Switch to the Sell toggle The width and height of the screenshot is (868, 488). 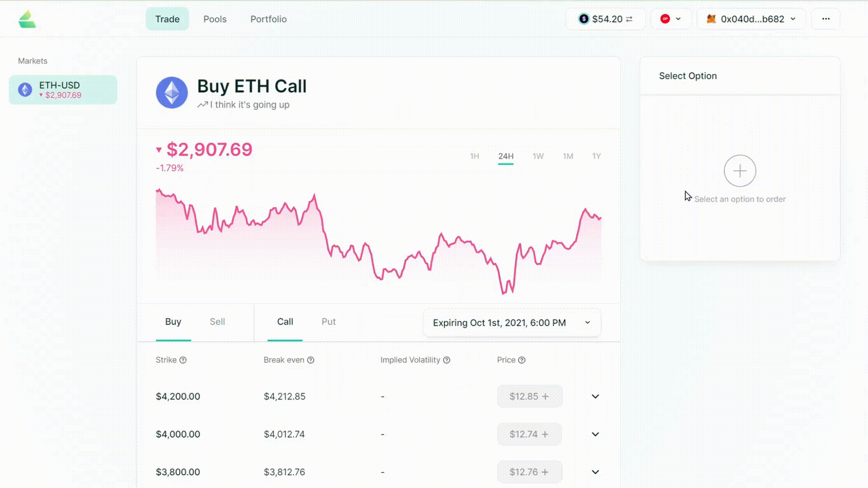pos(217,322)
